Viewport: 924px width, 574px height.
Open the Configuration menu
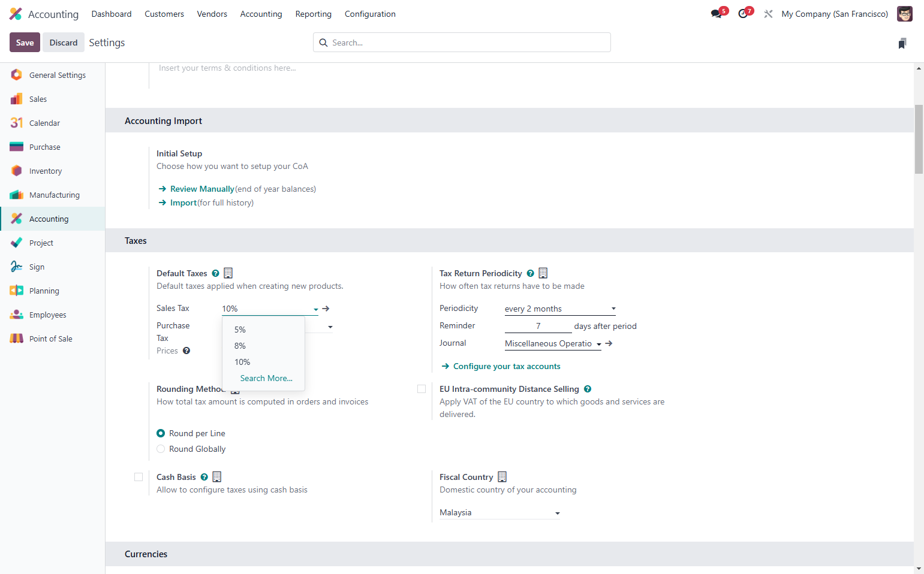click(x=370, y=14)
